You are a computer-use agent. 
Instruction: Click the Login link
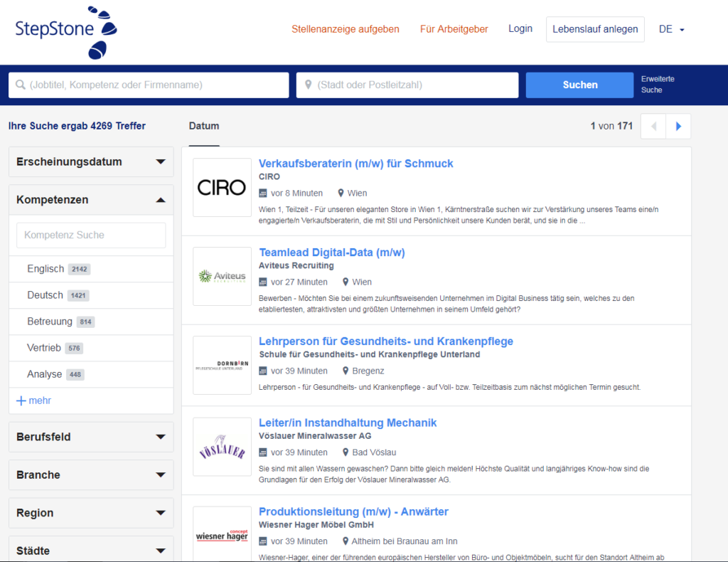tap(520, 28)
